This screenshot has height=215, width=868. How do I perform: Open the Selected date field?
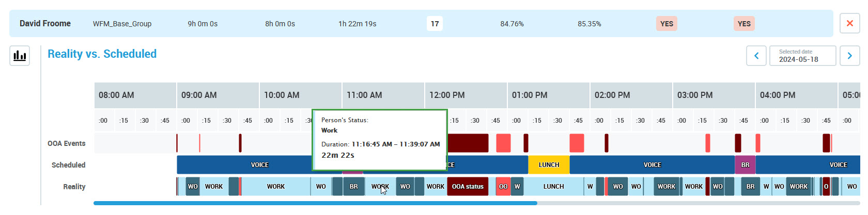pyautogui.click(x=802, y=56)
